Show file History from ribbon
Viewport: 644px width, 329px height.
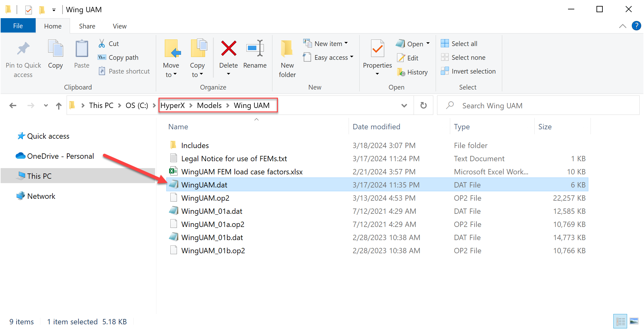point(412,72)
